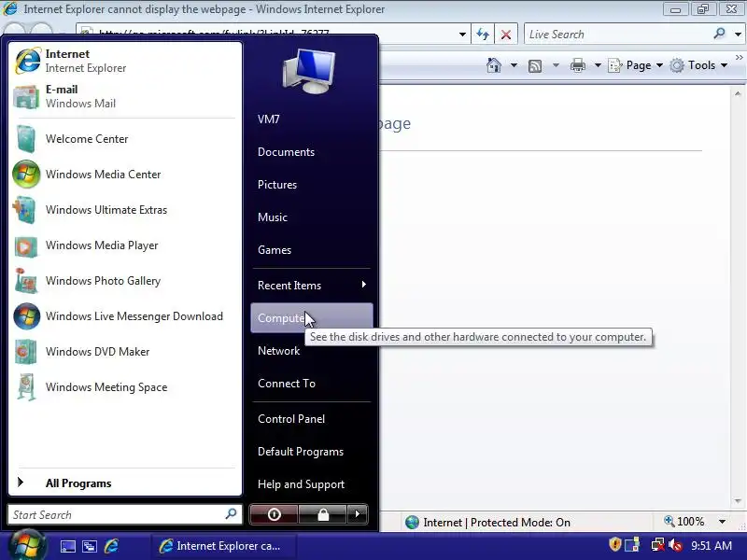Image resolution: width=747 pixels, height=560 pixels.
Task: Lock the computer with padlock button
Action: click(x=323, y=514)
